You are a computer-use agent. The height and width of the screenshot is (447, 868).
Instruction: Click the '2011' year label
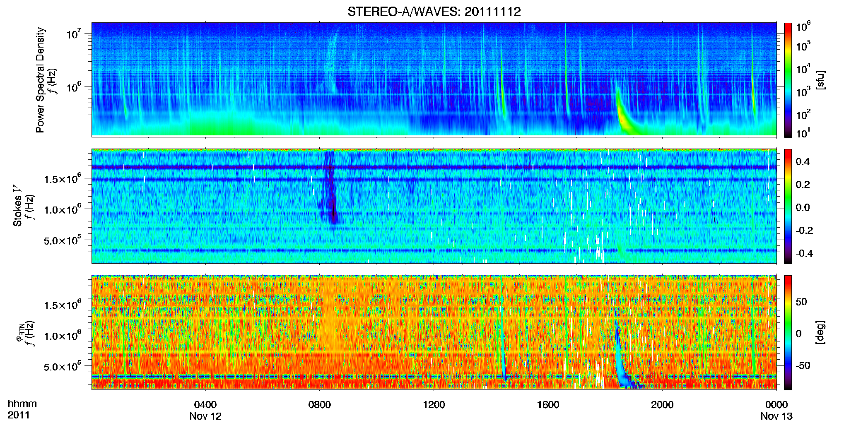click(19, 415)
